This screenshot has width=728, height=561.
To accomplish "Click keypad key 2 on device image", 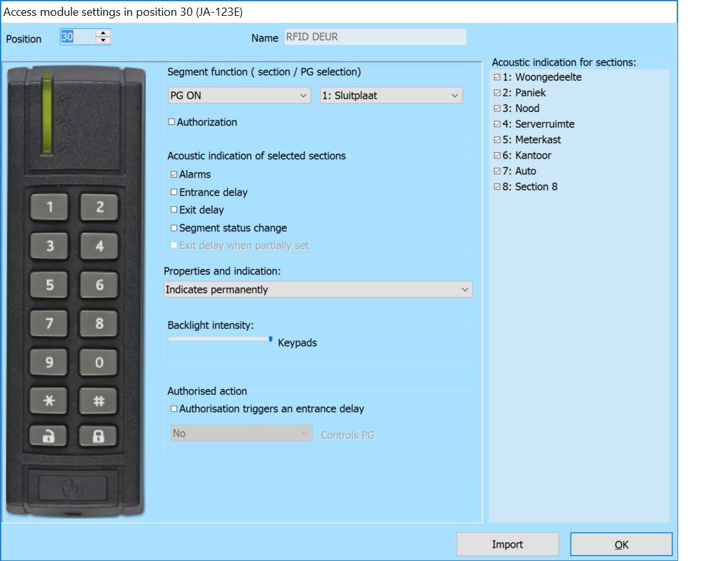I will tap(99, 207).
